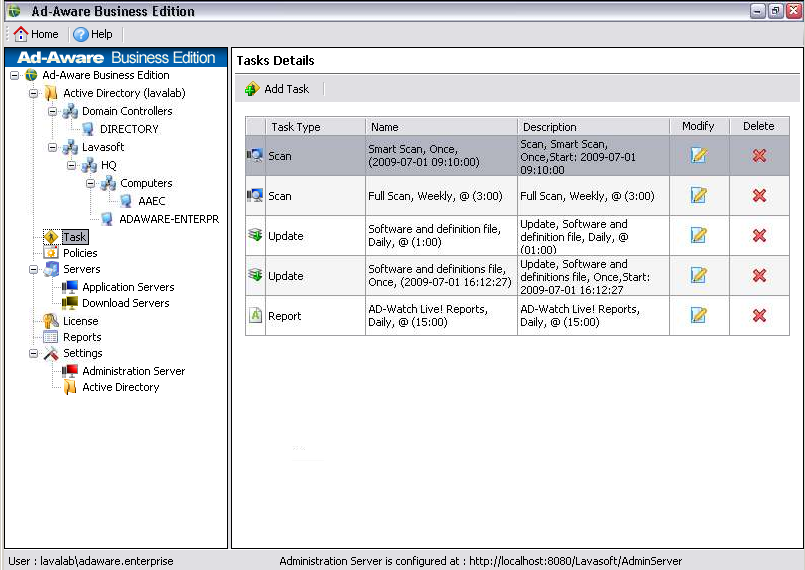The height and width of the screenshot is (570, 805).
Task: Open Active Directory under Settings
Action: click(x=121, y=387)
